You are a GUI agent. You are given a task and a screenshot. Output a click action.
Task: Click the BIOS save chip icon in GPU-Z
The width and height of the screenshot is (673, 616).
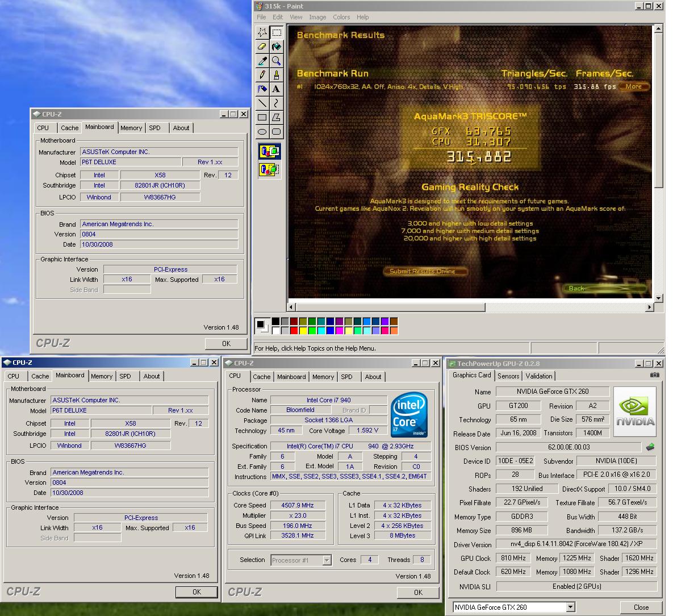click(x=650, y=447)
